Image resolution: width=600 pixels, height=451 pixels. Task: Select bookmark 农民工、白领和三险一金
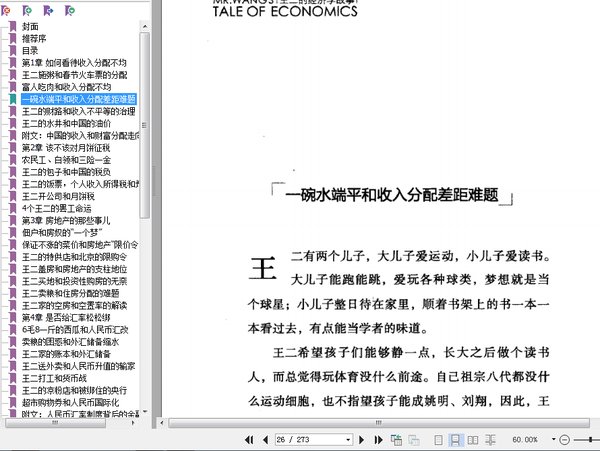click(66, 160)
